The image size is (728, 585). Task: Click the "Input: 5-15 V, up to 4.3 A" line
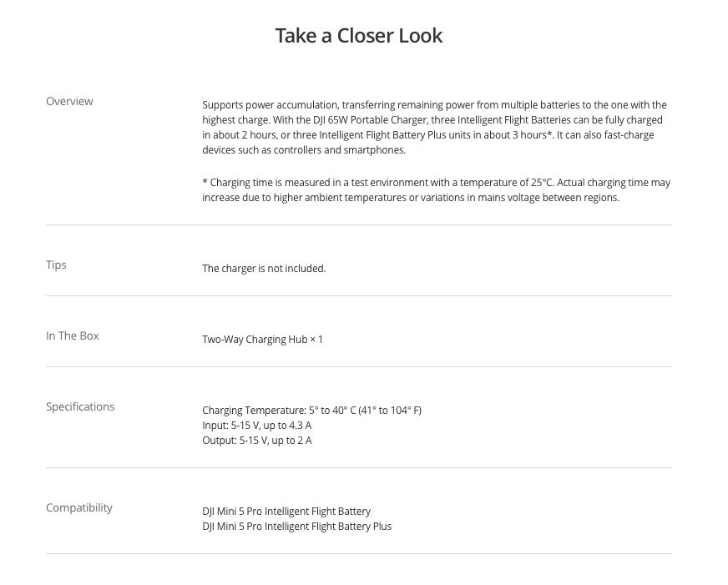point(257,426)
